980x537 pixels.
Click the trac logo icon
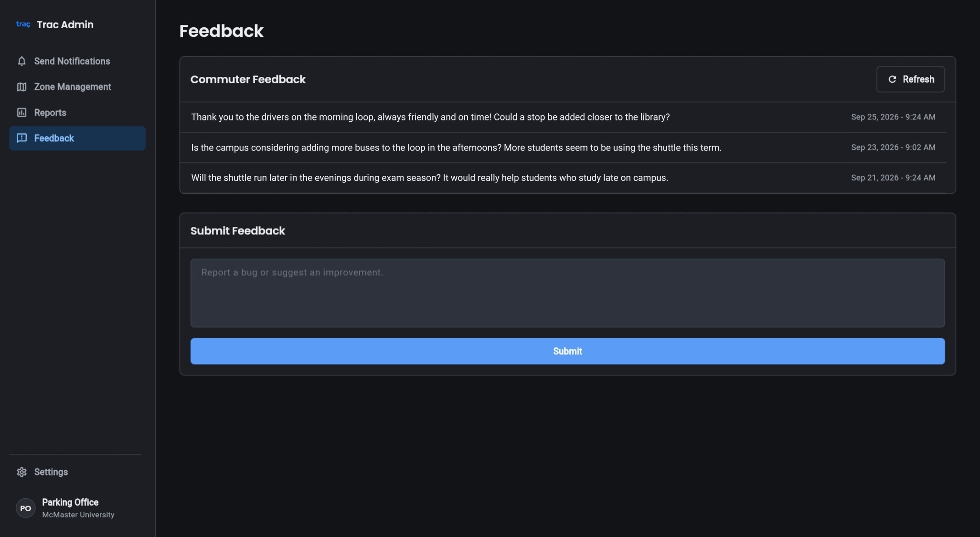(x=23, y=24)
